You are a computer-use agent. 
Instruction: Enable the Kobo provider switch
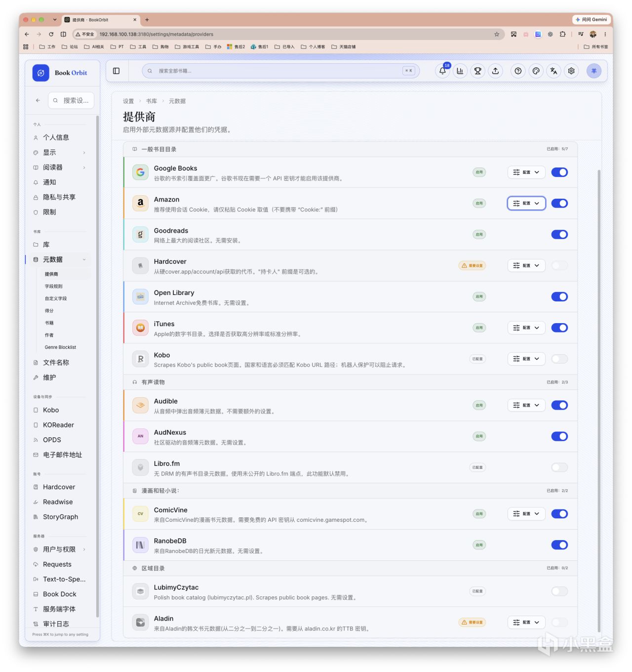coord(559,359)
